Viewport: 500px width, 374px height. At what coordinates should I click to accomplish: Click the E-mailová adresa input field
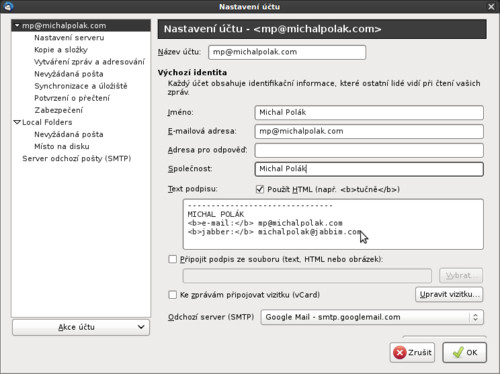tap(369, 131)
